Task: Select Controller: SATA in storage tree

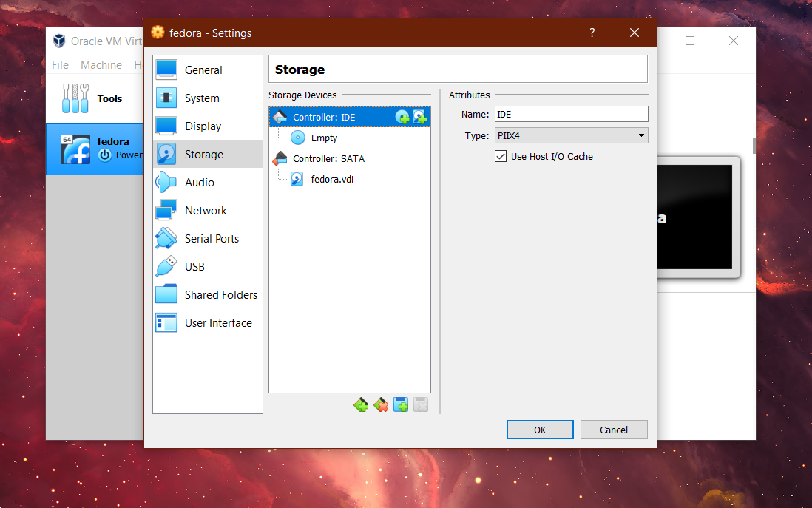Action: pyautogui.click(x=350, y=158)
